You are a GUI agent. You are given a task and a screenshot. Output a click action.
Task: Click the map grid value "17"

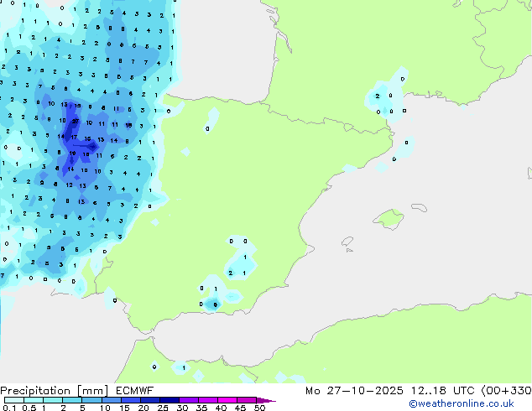[74, 138]
